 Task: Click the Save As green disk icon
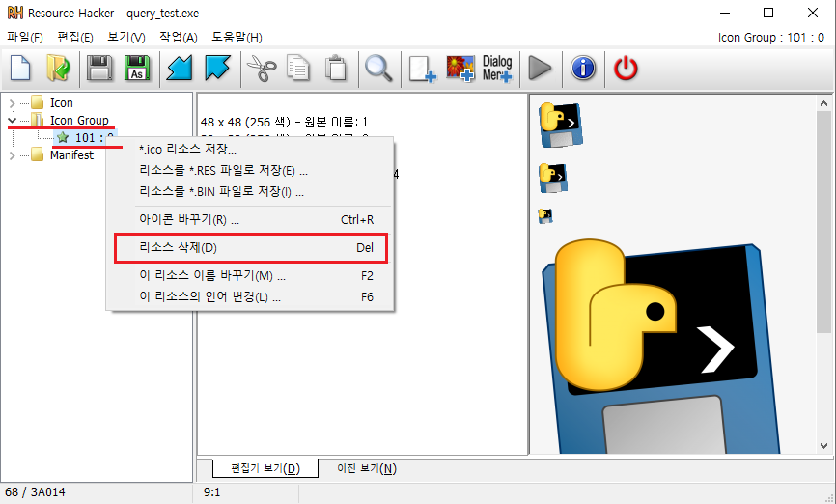coord(137,69)
